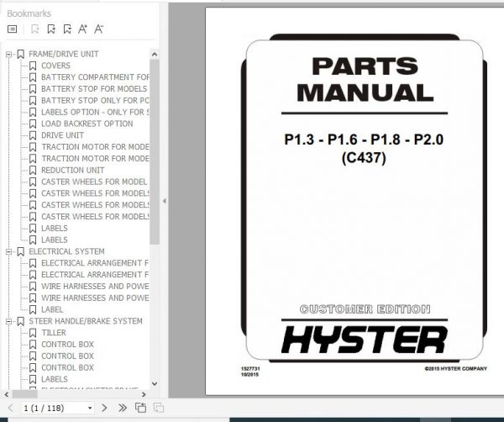Decrease bookmark text size icon
The image size is (504, 422).
(x=98, y=29)
